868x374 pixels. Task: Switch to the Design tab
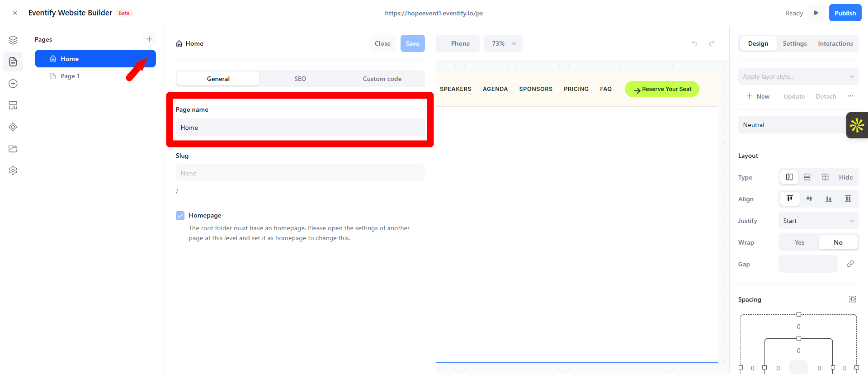click(758, 43)
